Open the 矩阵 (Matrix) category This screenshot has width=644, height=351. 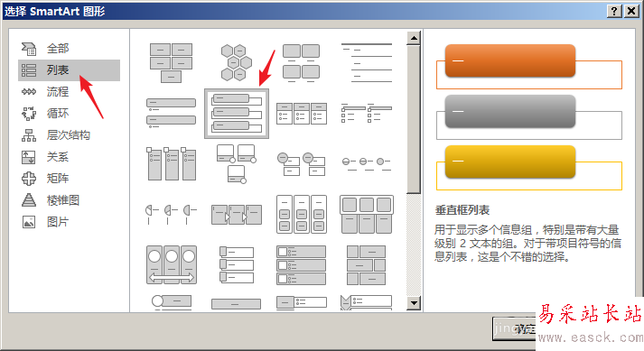click(x=69, y=179)
